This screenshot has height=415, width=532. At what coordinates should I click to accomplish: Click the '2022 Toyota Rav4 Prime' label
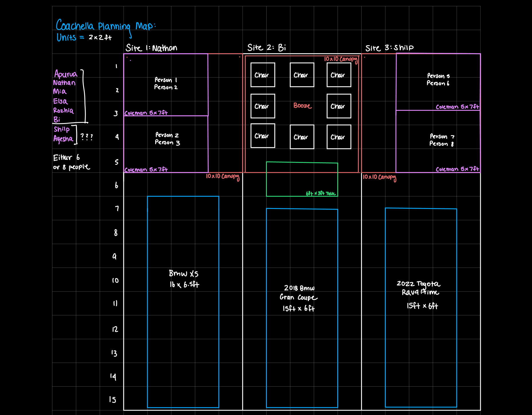[419, 288]
